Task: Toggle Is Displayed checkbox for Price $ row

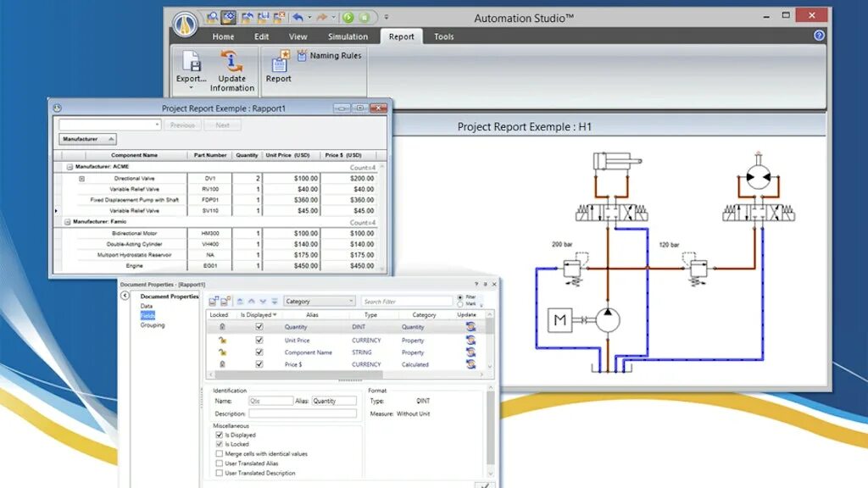Action: [259, 364]
